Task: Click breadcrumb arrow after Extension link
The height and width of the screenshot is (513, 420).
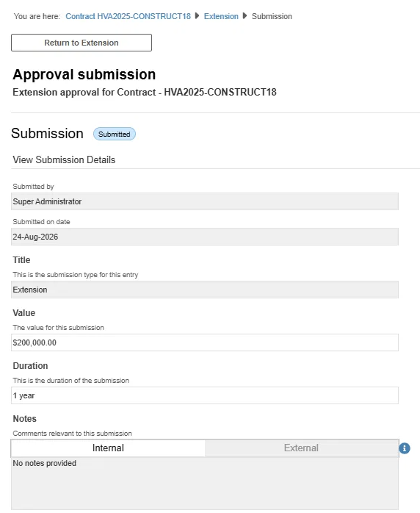Action: pos(245,15)
